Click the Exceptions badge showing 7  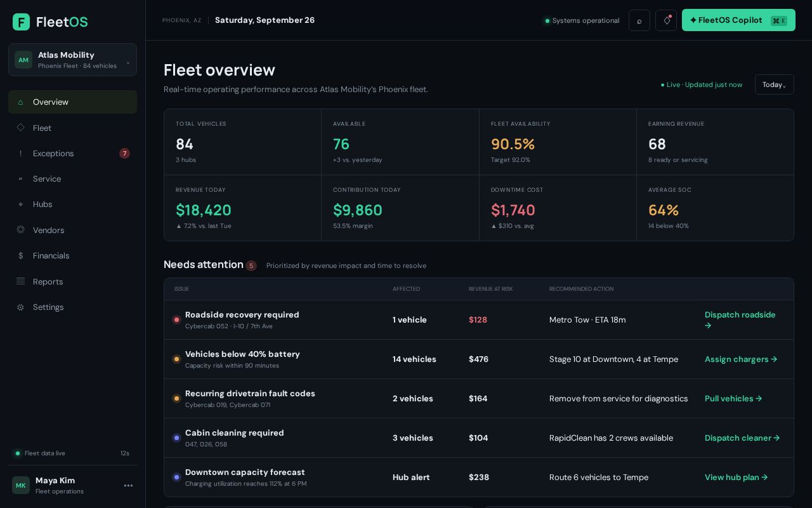point(124,154)
